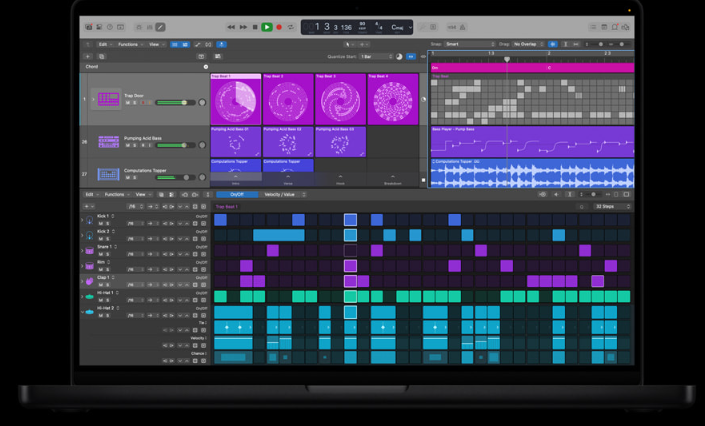Click the Computations Topper track icon

(107, 175)
